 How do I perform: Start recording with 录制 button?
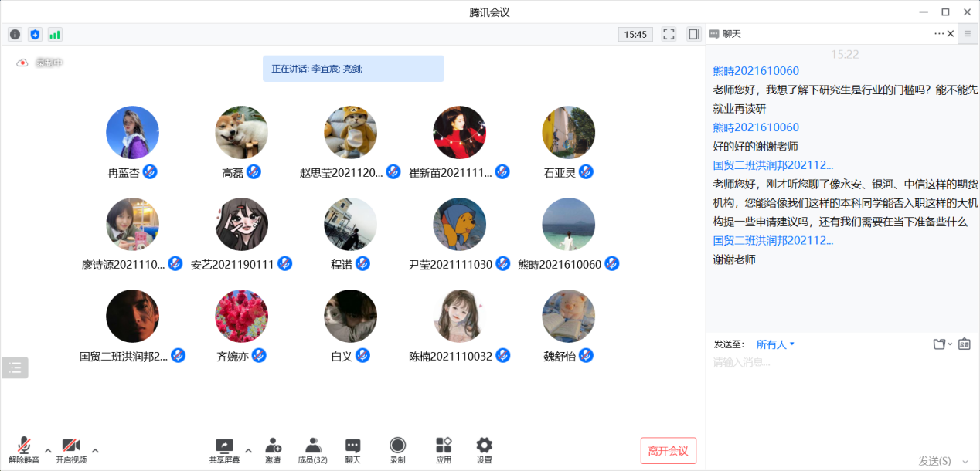[397, 450]
